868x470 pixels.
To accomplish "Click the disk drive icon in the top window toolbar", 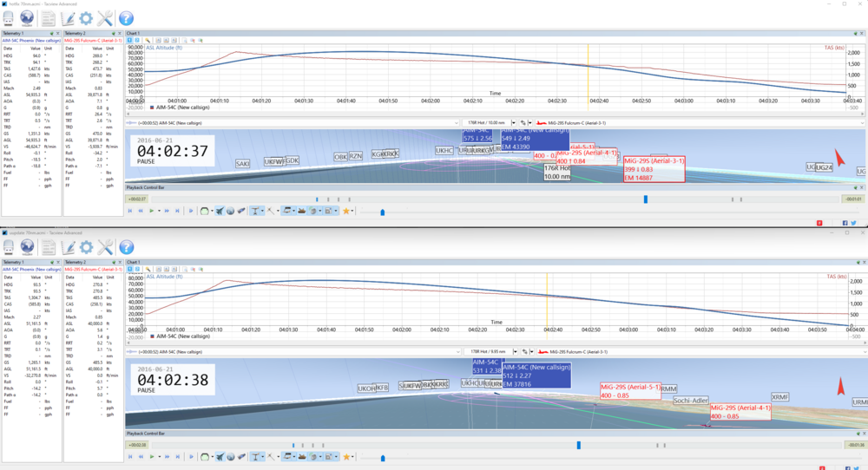I will [9, 18].
